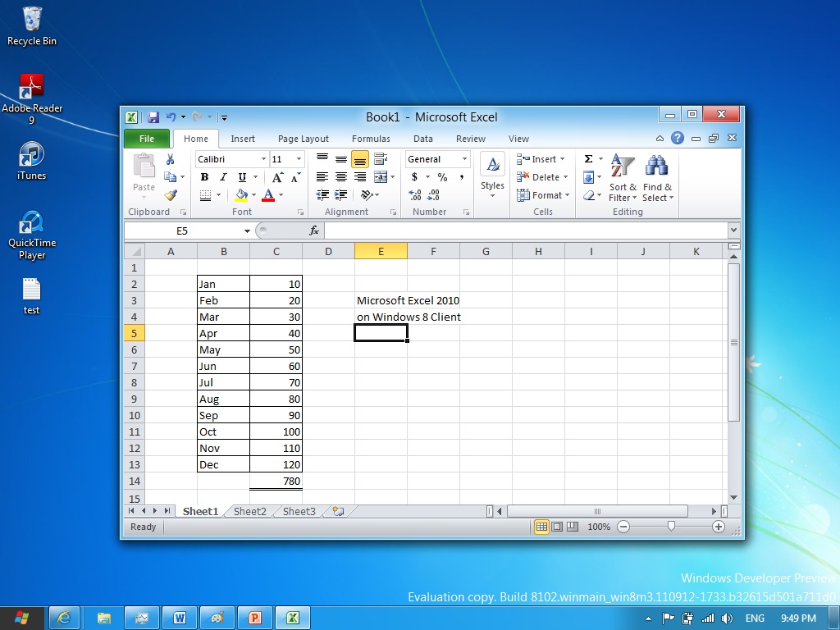Click the Orientation icon
The width and height of the screenshot is (840, 630).
pyautogui.click(x=367, y=195)
